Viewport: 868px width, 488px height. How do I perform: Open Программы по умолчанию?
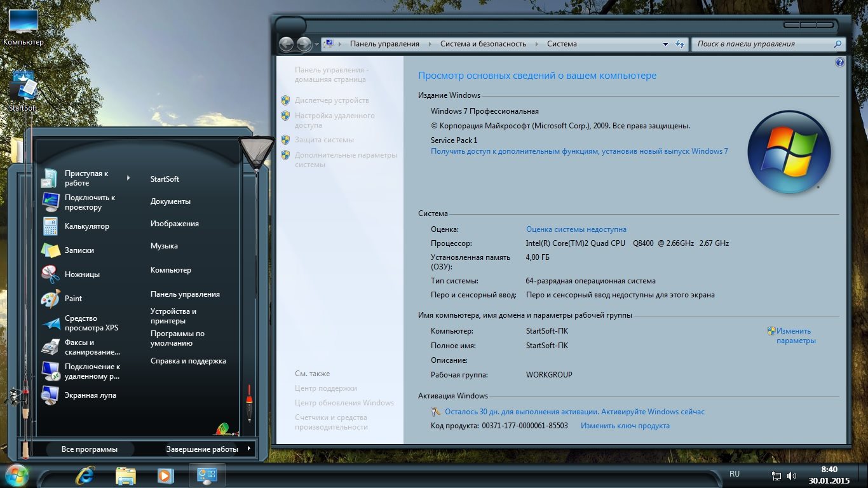pyautogui.click(x=177, y=338)
